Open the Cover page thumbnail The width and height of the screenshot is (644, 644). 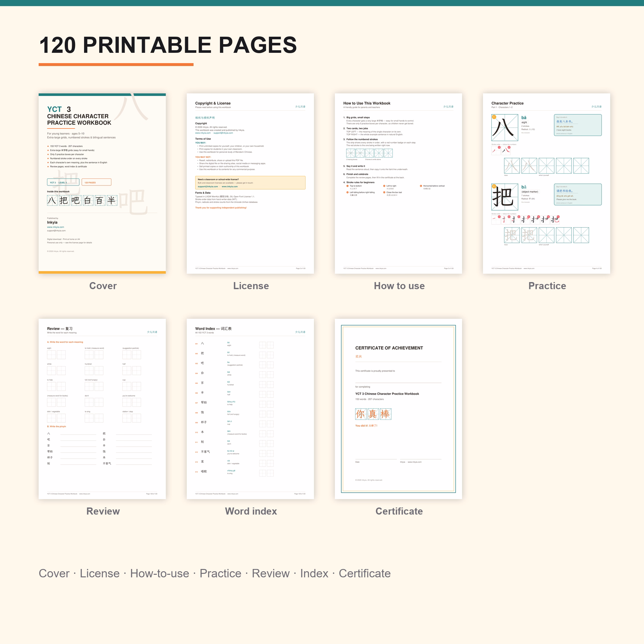102,183
